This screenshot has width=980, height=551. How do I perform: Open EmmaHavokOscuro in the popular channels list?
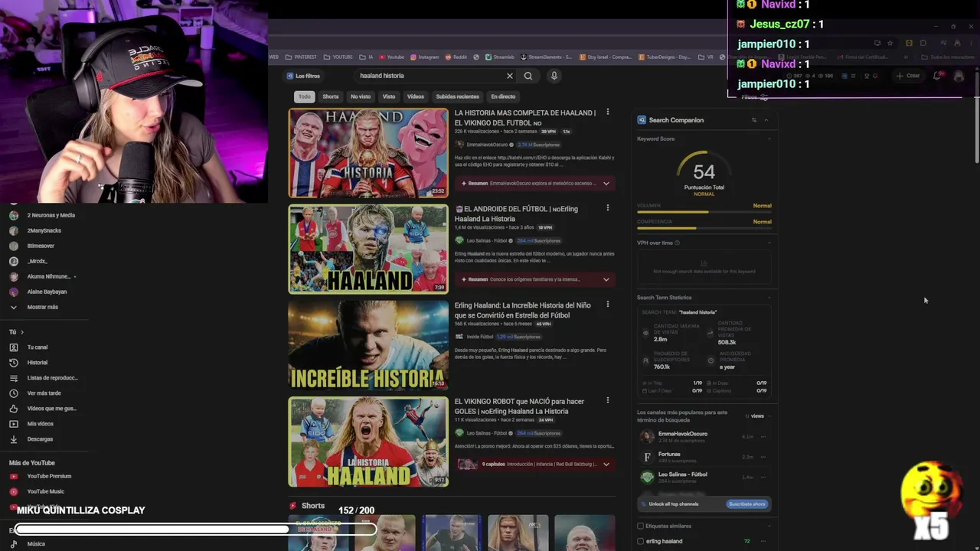coord(683,434)
